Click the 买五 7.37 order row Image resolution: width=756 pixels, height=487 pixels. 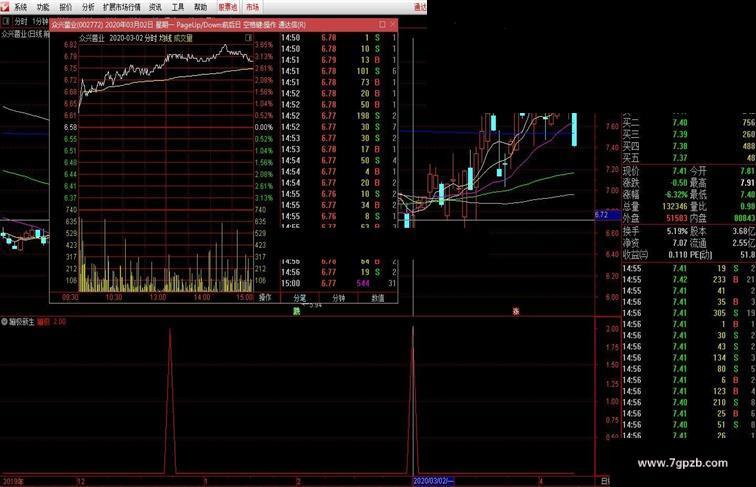689,158
